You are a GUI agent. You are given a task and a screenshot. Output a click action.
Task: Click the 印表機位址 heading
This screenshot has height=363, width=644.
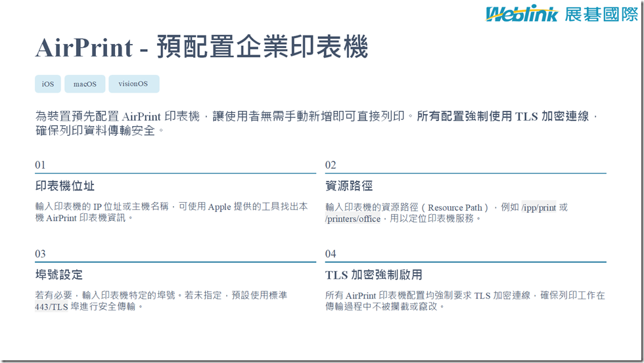point(65,186)
